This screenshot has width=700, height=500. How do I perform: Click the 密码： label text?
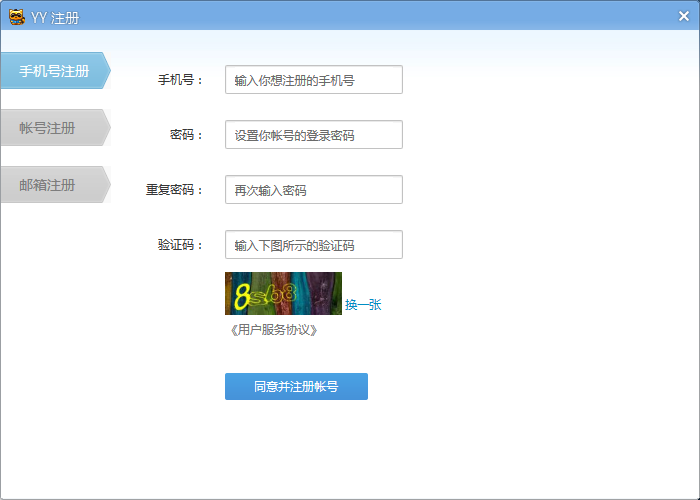(186, 135)
